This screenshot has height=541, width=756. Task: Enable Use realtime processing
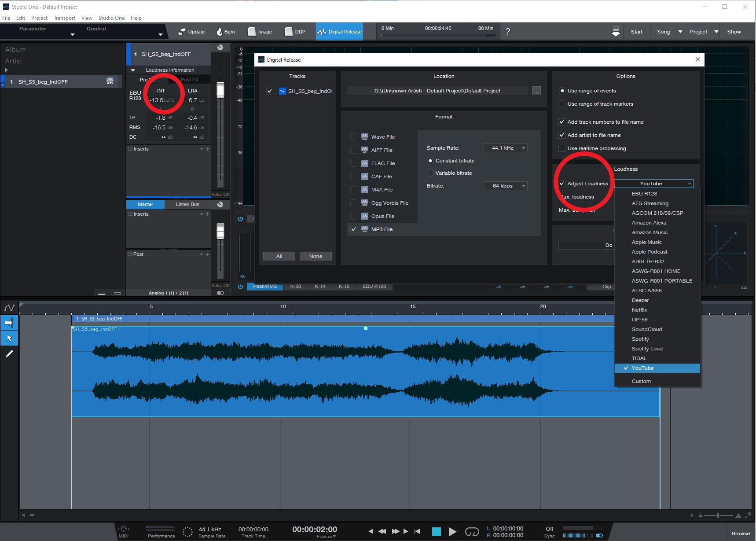tap(562, 148)
